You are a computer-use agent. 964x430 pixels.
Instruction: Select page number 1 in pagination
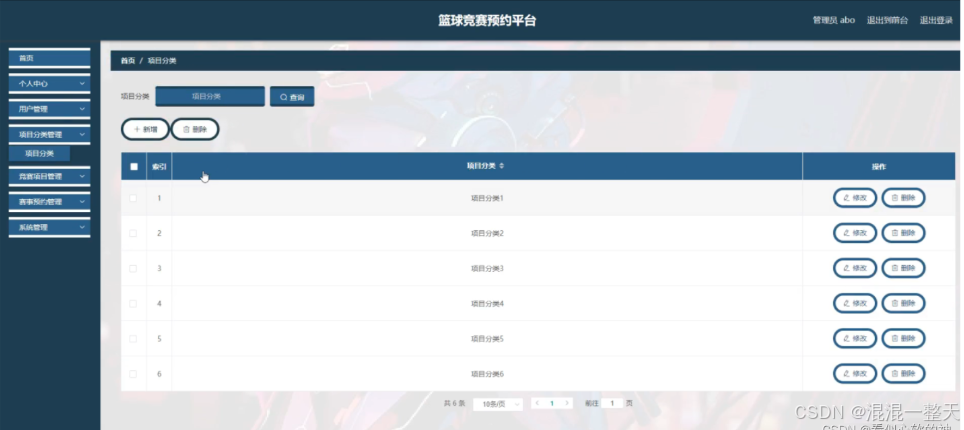[551, 404]
